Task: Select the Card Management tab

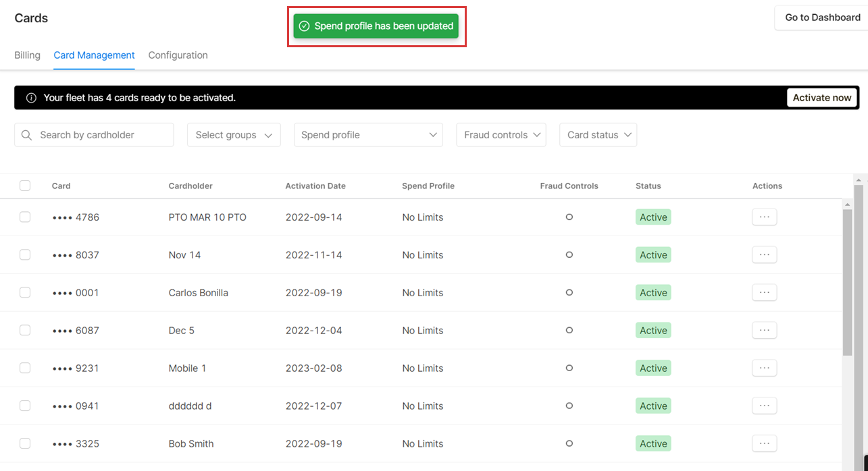Action: click(x=95, y=55)
